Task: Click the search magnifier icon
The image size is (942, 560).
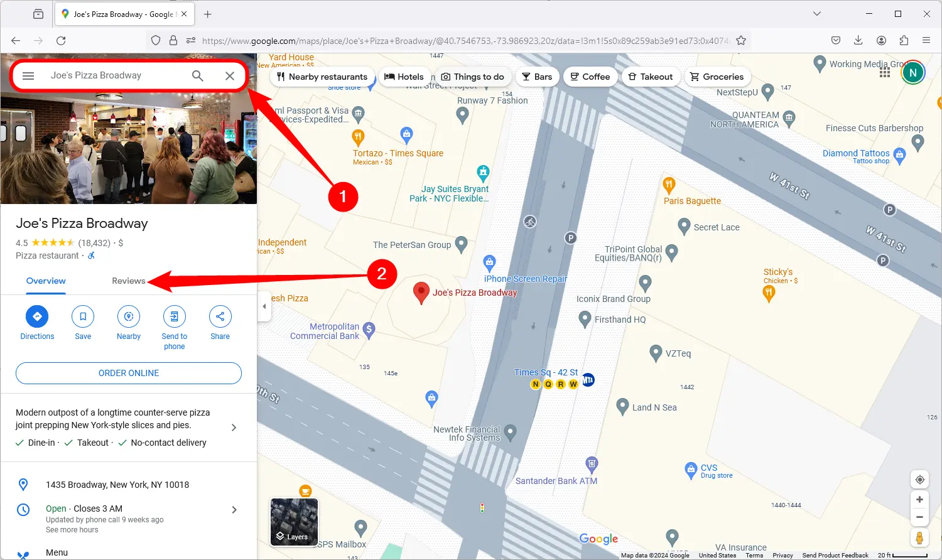Action: (x=197, y=76)
